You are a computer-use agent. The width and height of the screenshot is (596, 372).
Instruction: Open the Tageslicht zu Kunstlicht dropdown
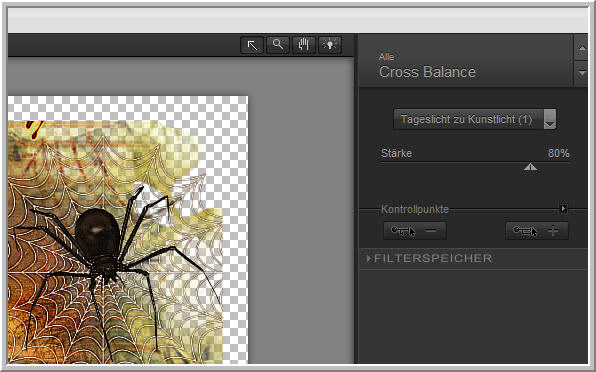475,119
